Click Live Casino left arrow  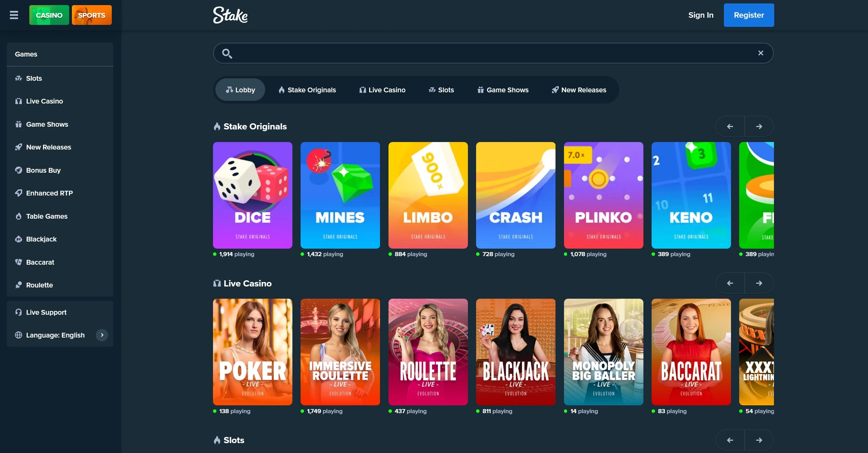pos(730,283)
